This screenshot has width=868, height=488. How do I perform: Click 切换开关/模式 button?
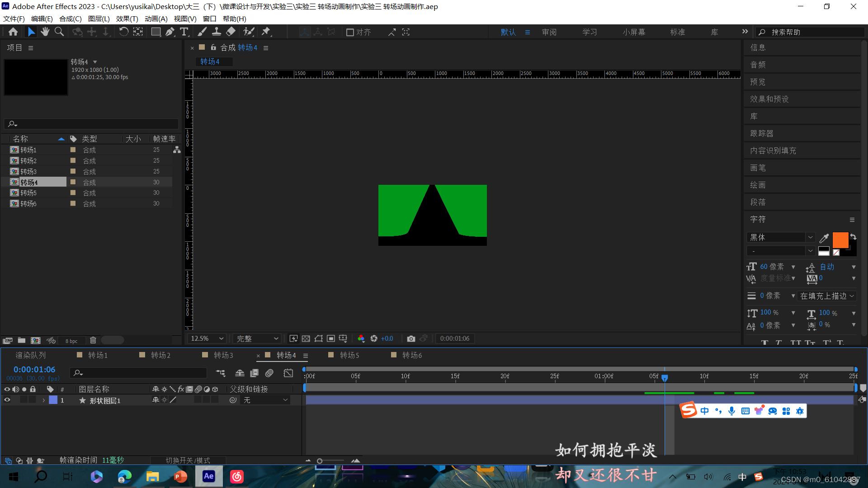(188, 460)
